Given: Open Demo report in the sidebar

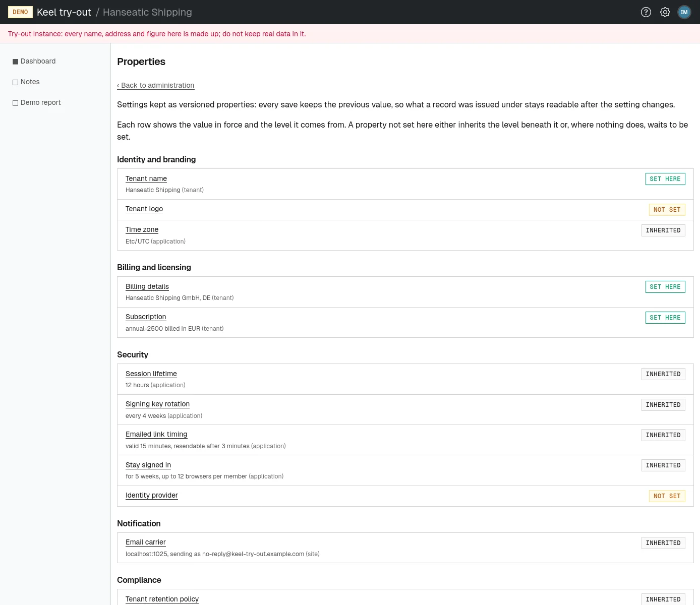Looking at the screenshot, I should (37, 102).
